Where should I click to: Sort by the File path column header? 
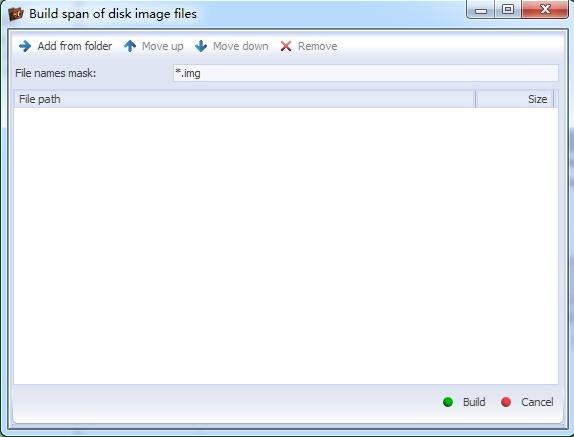[x=244, y=99]
